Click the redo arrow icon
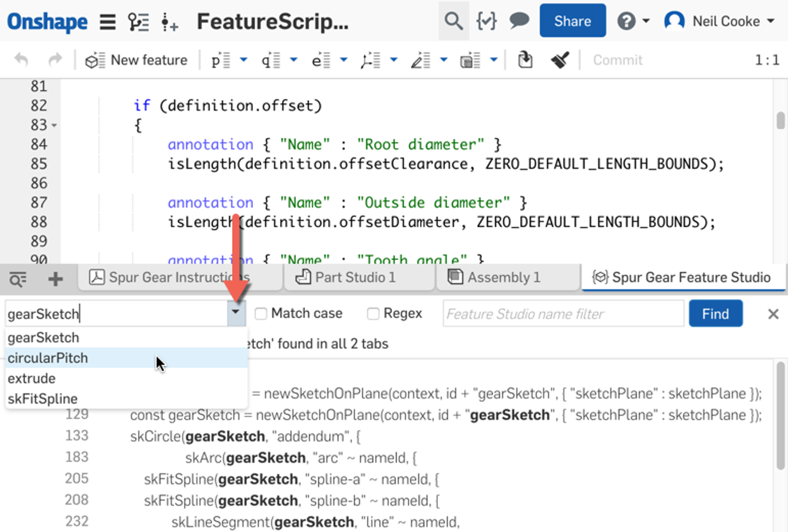788x532 pixels. pos(55,60)
